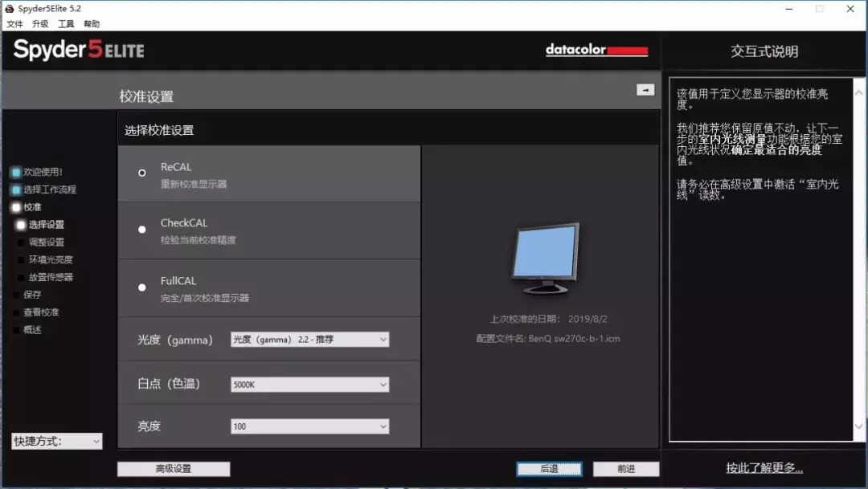The height and width of the screenshot is (489, 868).
Task: Click the 检验当前校准精度 description text
Action: [x=199, y=240]
